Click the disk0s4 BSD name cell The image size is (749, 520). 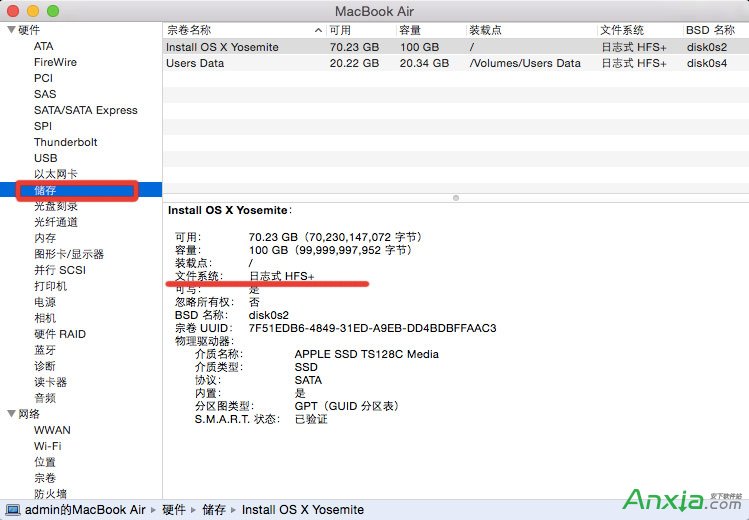click(707, 63)
